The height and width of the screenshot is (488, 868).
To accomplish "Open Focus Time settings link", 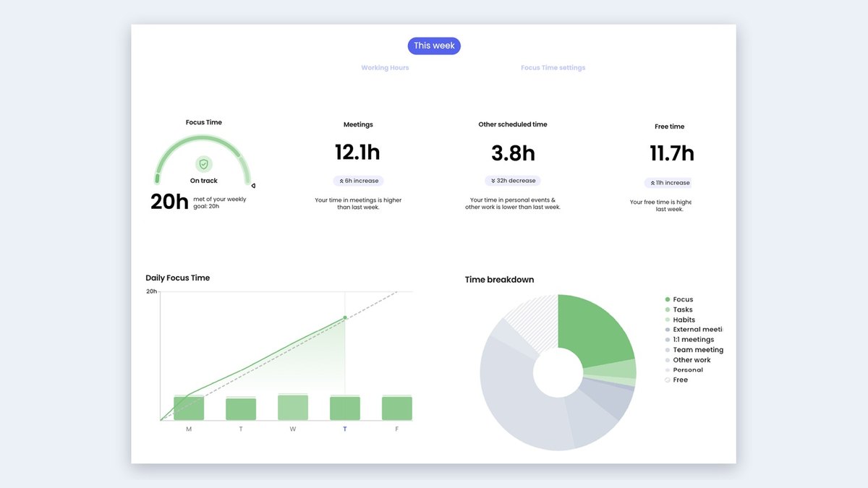I will [553, 68].
